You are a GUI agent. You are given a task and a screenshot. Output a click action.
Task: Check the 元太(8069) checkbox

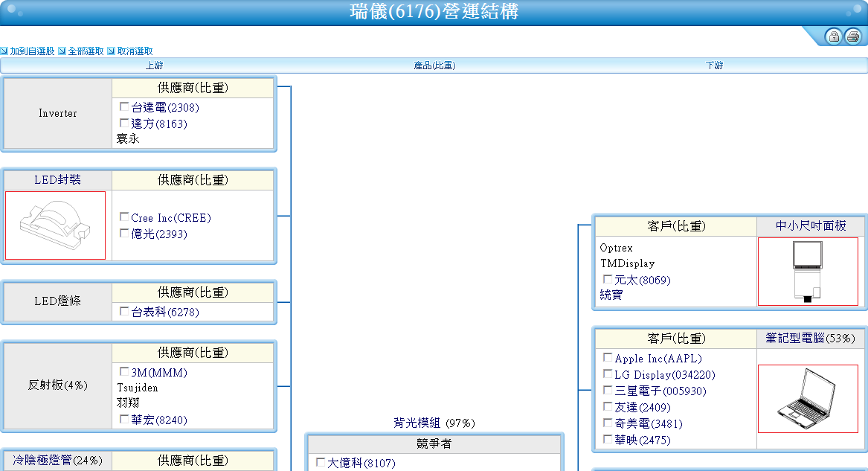608,279
